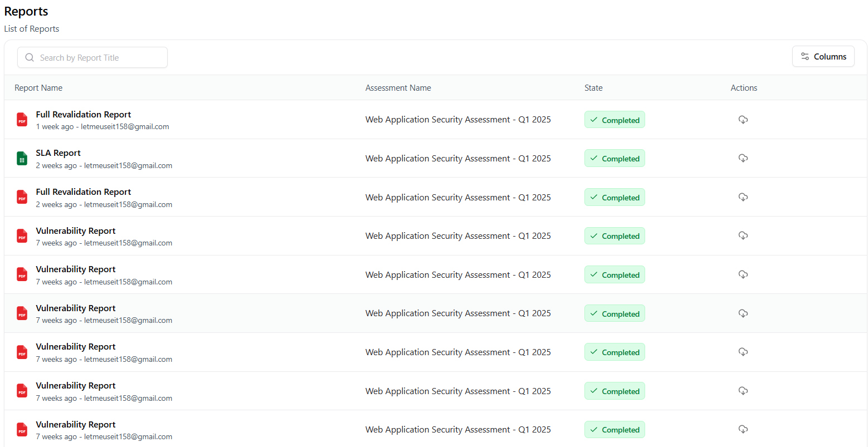The width and height of the screenshot is (868, 447).
Task: Open the Columns options button
Action: click(x=823, y=56)
